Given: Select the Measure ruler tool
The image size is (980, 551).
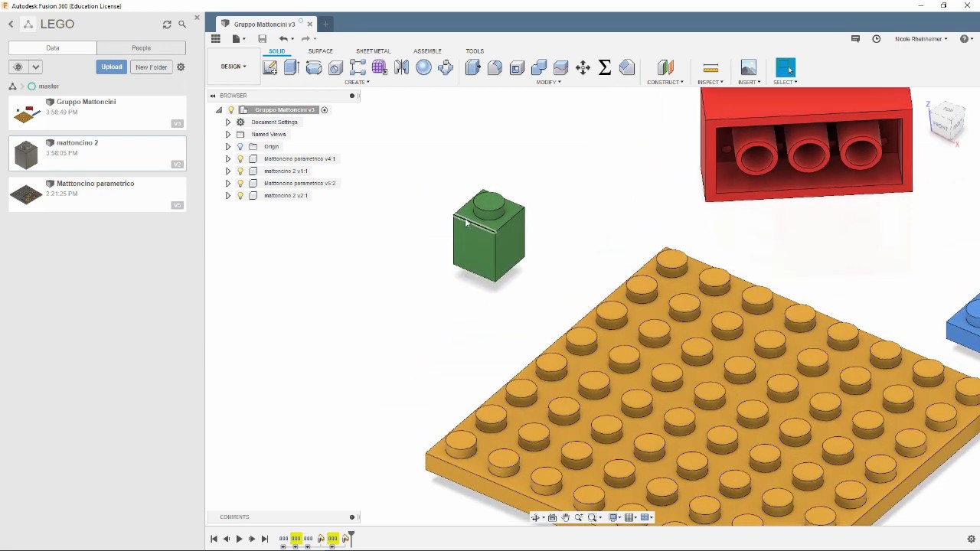Looking at the screenshot, I should pyautogui.click(x=710, y=67).
